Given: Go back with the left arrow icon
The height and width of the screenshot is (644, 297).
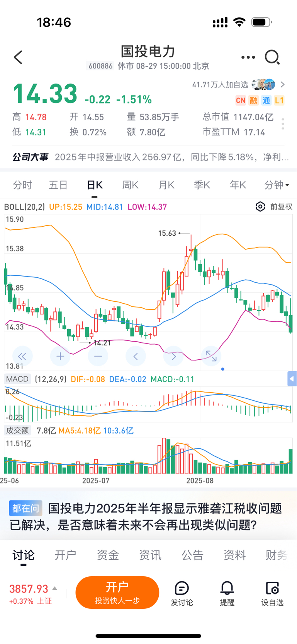Looking at the screenshot, I should (x=18, y=57).
